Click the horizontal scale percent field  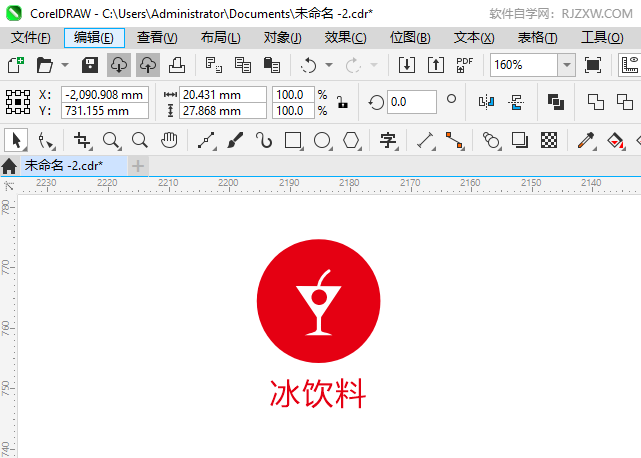(x=294, y=94)
